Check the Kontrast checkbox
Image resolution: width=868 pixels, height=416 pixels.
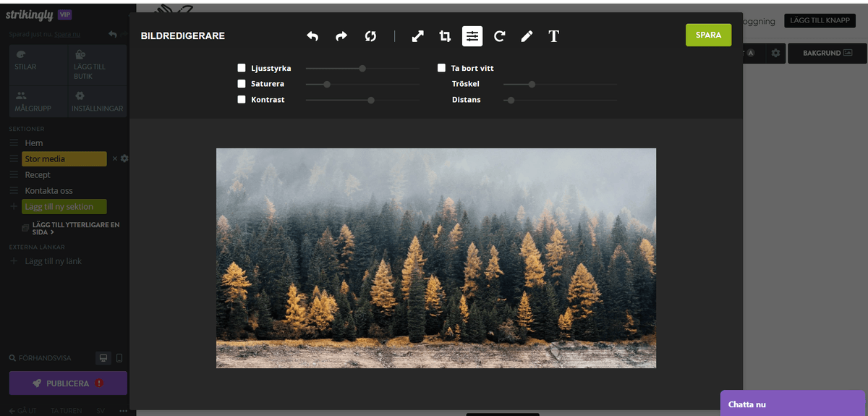point(242,100)
